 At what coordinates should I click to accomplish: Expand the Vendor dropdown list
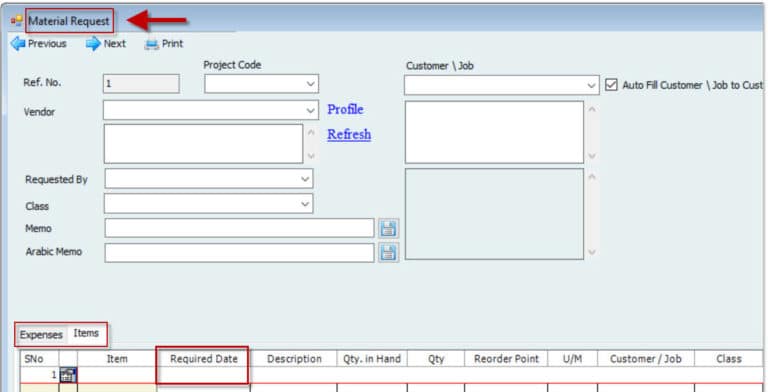tap(311, 110)
